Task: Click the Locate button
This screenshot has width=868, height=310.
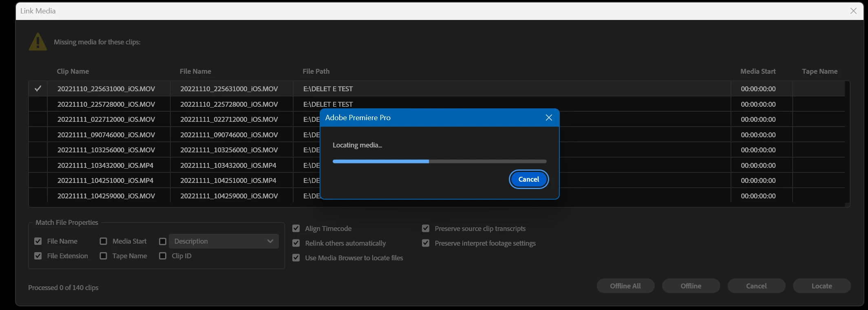Action: (822, 286)
